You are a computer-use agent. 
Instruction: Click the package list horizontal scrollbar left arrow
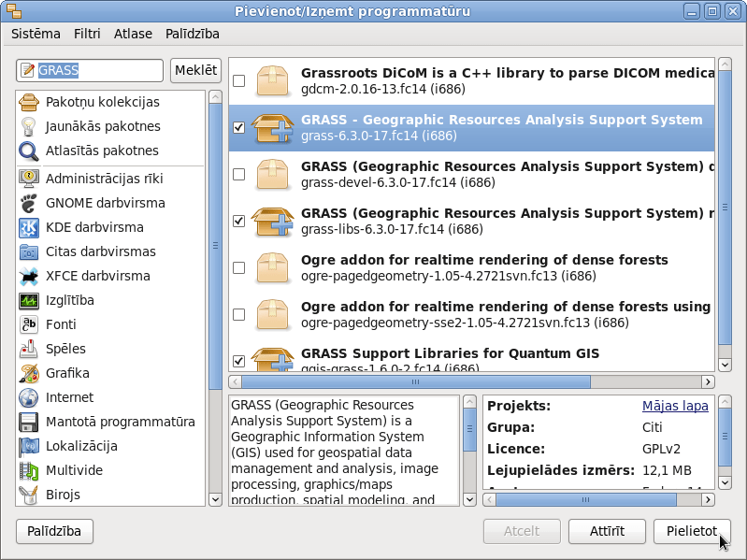[236, 382]
